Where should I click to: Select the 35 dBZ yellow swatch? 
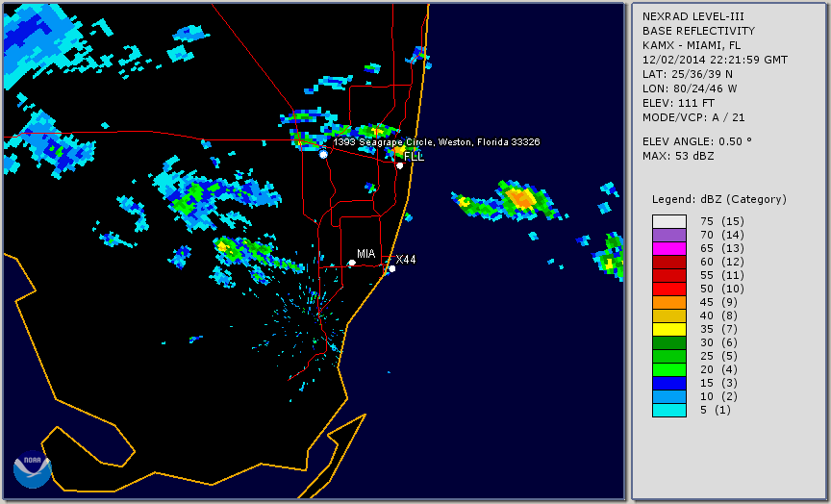click(x=669, y=330)
